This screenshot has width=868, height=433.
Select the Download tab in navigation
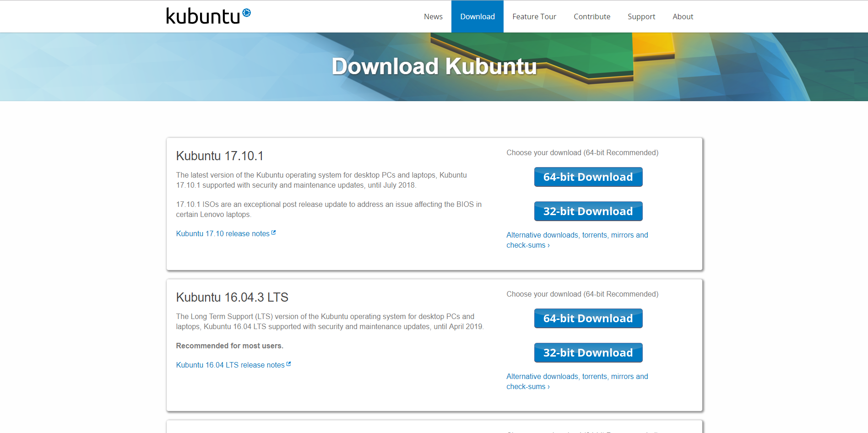point(477,16)
